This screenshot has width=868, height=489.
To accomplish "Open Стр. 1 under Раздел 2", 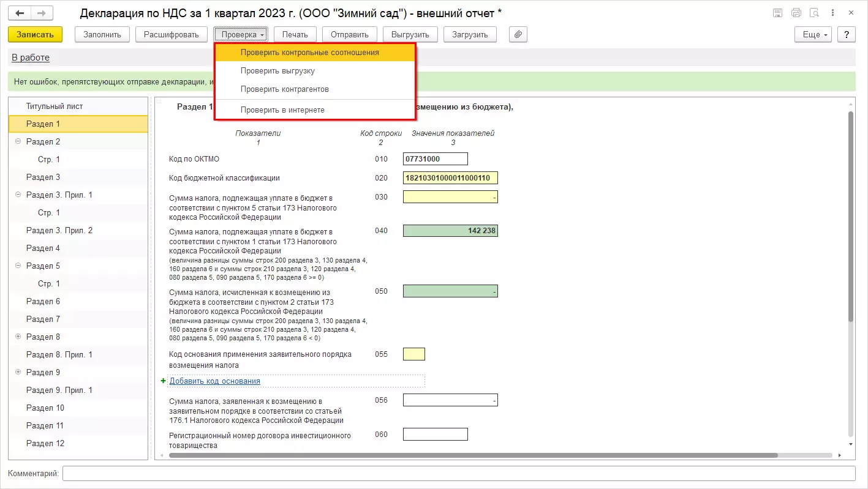I will point(78,160).
